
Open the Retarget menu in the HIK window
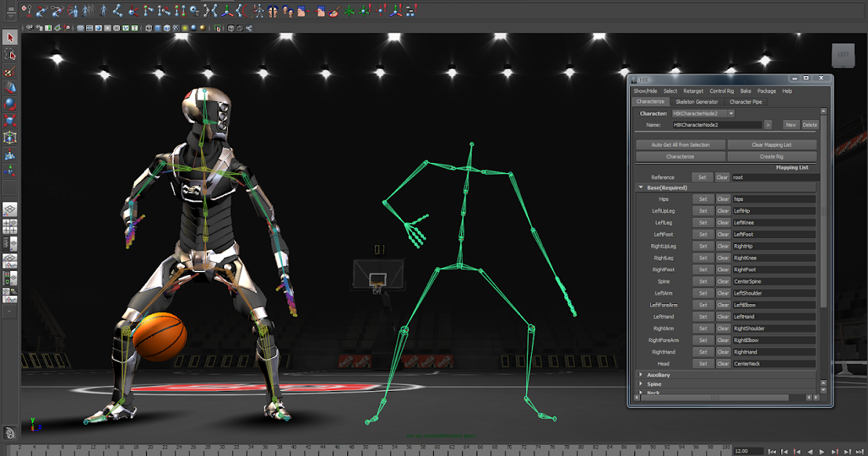(x=693, y=91)
